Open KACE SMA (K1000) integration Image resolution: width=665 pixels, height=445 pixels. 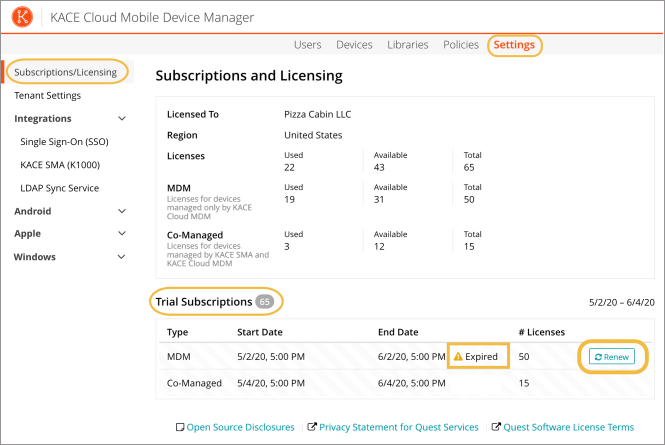point(60,165)
